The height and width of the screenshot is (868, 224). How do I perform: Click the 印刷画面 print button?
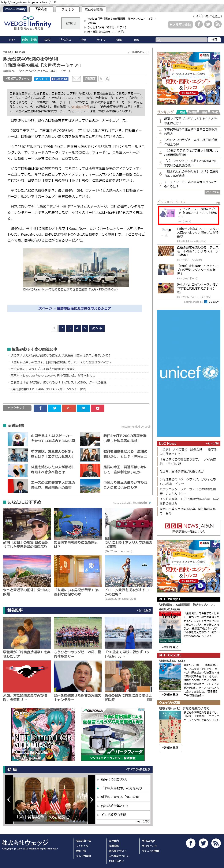tap(90, 79)
